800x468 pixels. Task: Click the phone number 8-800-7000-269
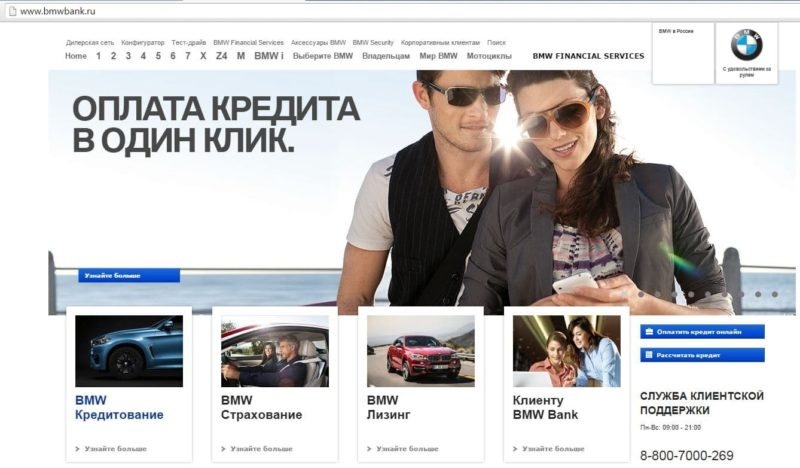pyautogui.click(x=687, y=455)
